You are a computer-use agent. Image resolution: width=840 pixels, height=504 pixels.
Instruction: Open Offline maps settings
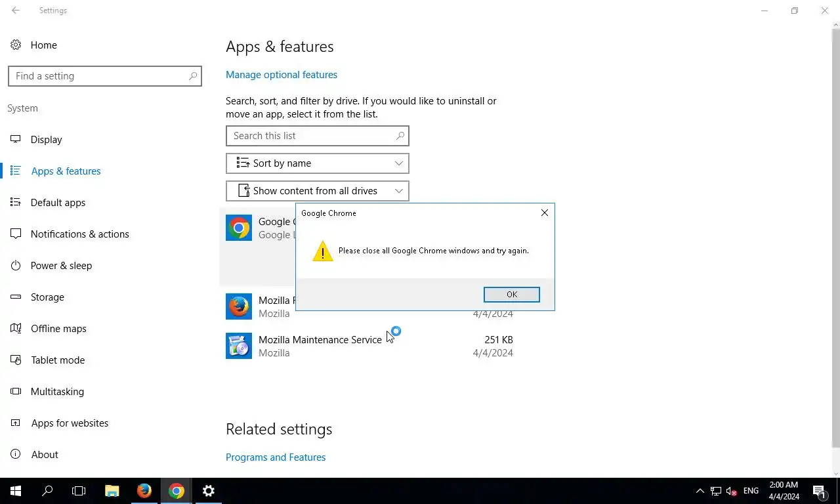click(58, 329)
